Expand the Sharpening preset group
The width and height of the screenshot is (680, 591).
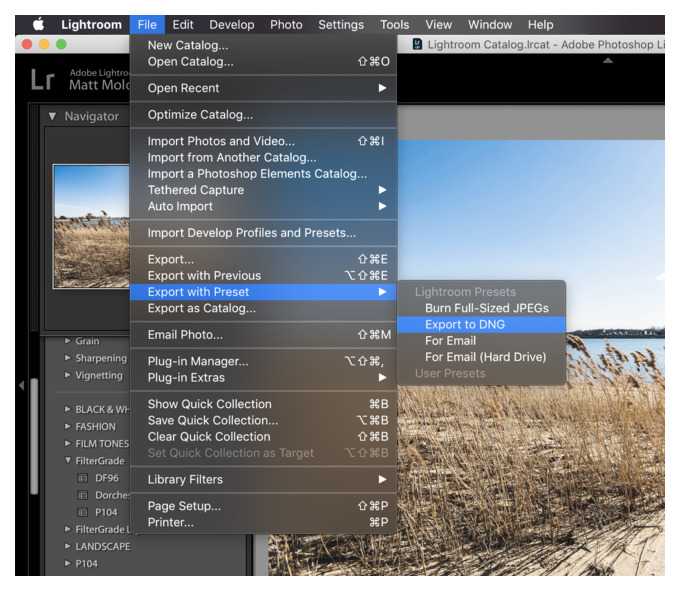tap(68, 358)
